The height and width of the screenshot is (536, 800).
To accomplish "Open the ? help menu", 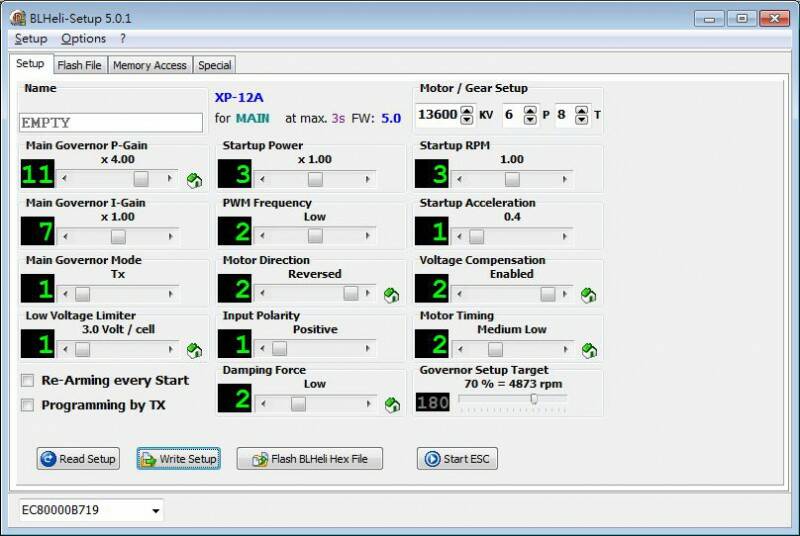I will point(123,39).
